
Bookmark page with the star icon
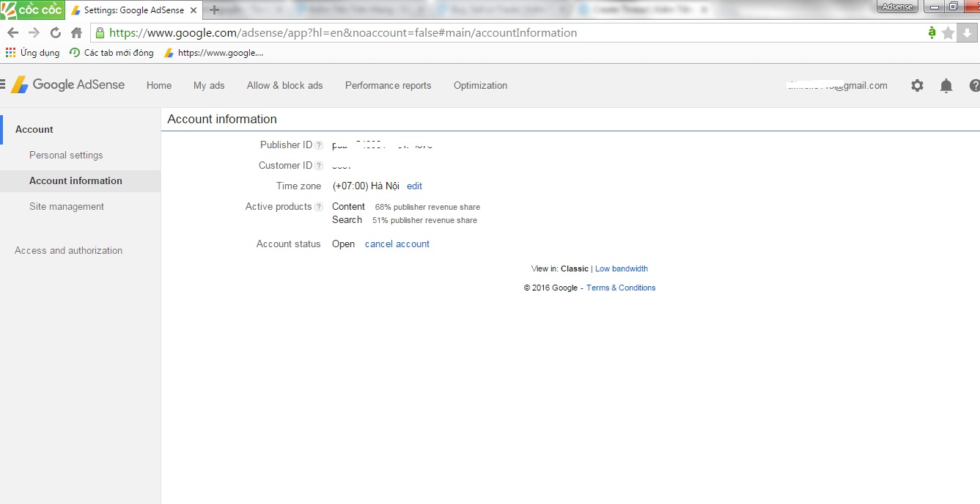948,33
